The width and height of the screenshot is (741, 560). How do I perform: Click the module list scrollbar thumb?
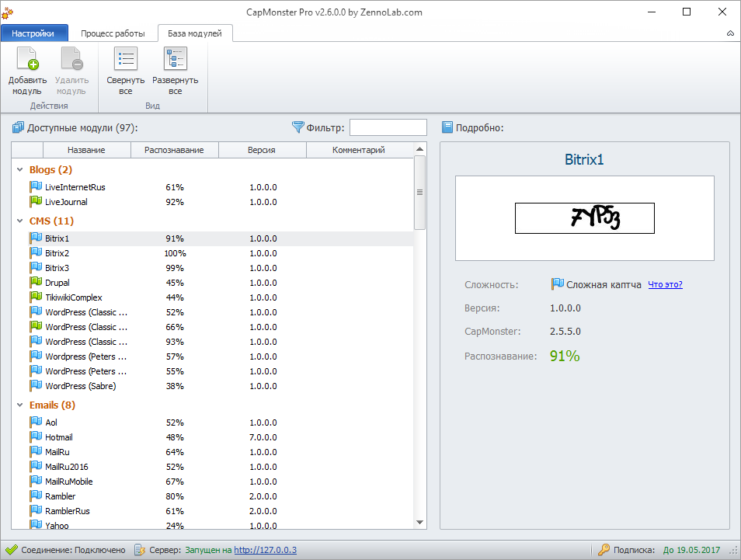click(x=419, y=193)
